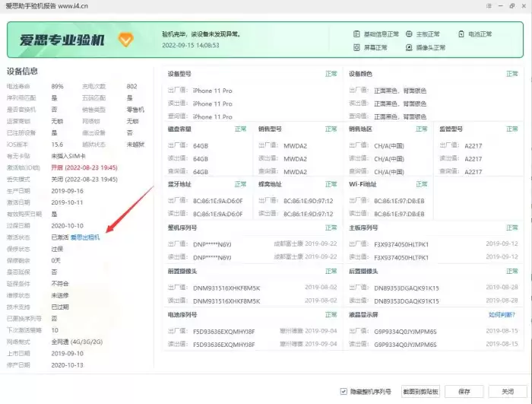Click the 监管型号 出厂值 A2217
Screen dimensions: 532x404
[473, 146]
